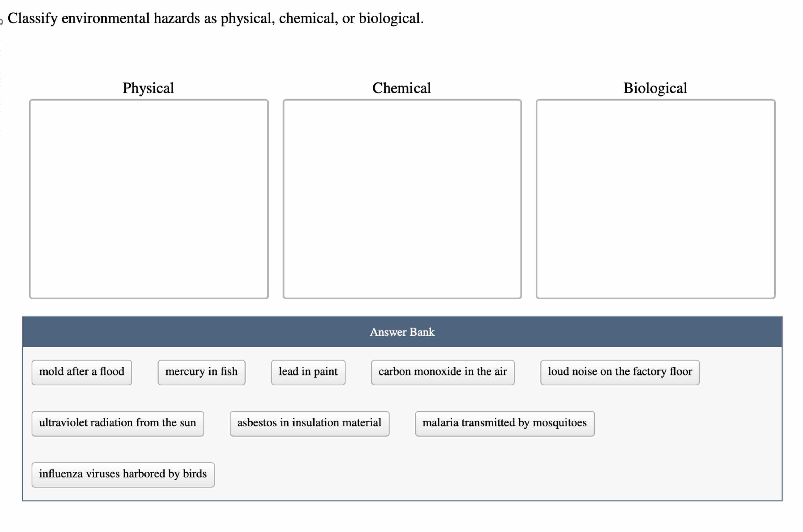This screenshot has height=532, width=803.
Task: Click "malaria transmitted by mosquitoes" answer choice
Action: (x=504, y=423)
